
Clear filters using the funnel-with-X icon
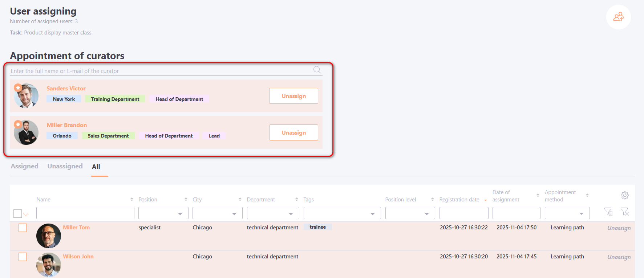[x=624, y=212]
